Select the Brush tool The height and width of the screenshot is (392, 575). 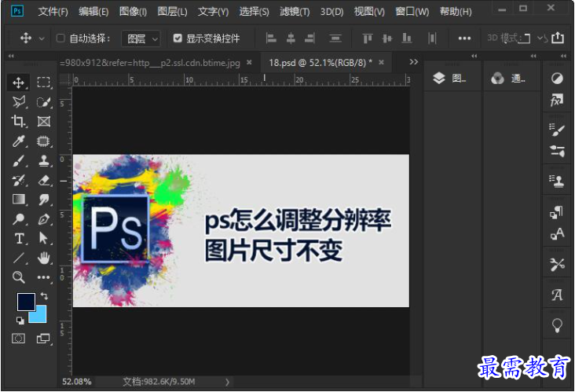pos(18,160)
